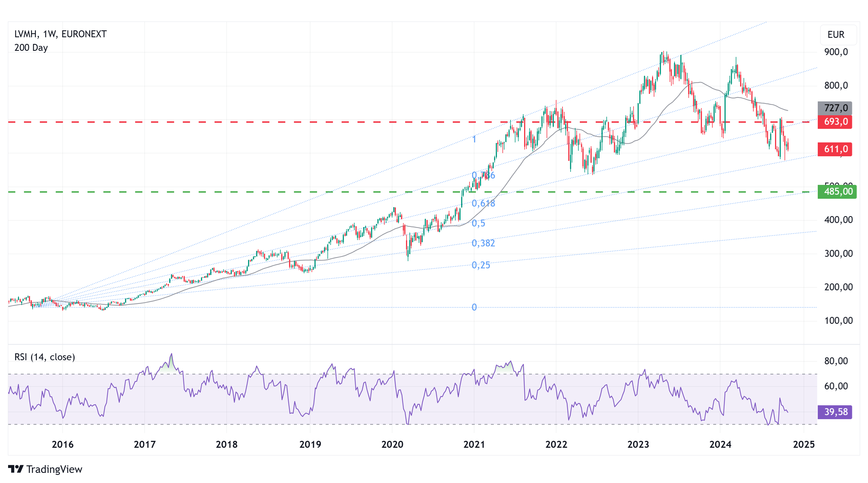Click the 2022 time axis label
This screenshot has width=868, height=483.
[556, 444]
